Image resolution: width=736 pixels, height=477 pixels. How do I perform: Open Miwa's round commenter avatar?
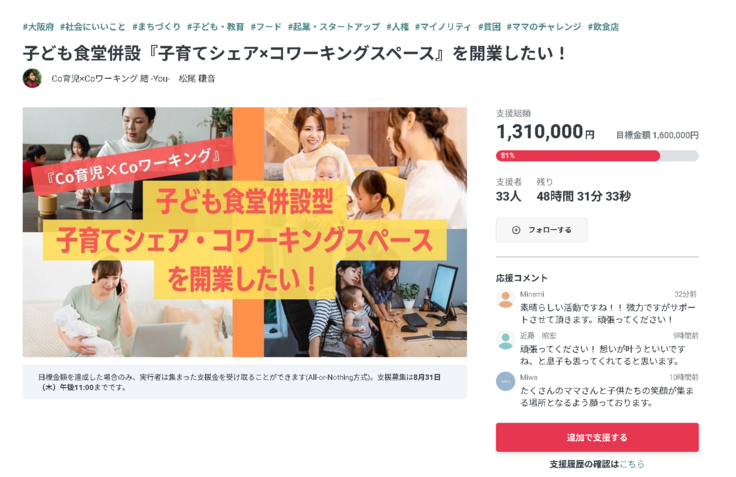coord(506,381)
